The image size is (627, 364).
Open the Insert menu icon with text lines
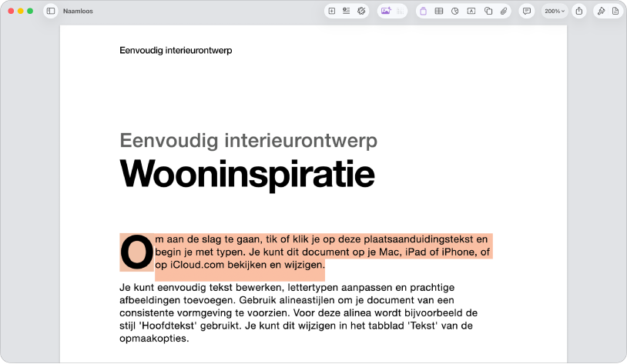coord(347,12)
